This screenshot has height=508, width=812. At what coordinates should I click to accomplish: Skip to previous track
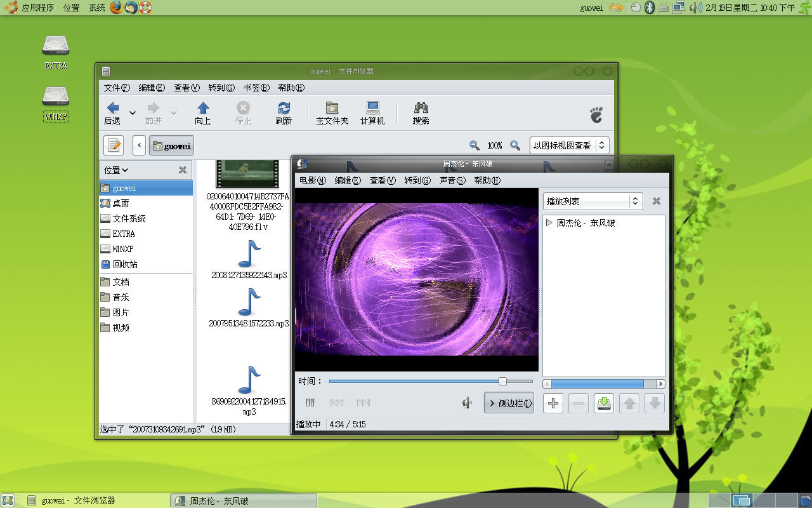coord(337,403)
